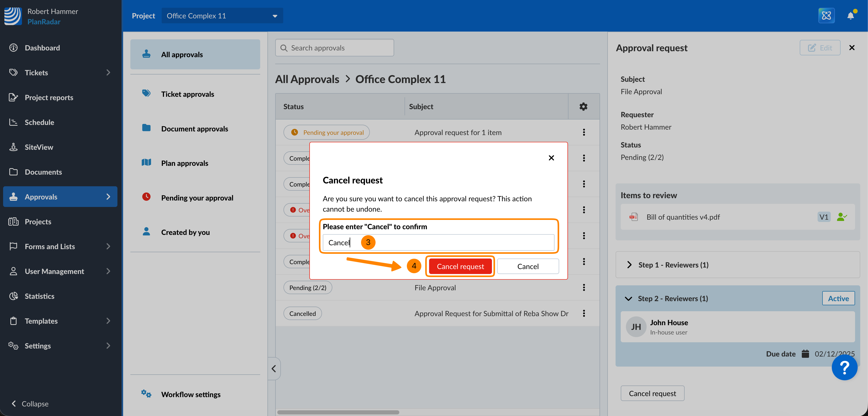The width and height of the screenshot is (868, 416).
Task: Collapse the approvals side panel arrow
Action: [x=274, y=368]
